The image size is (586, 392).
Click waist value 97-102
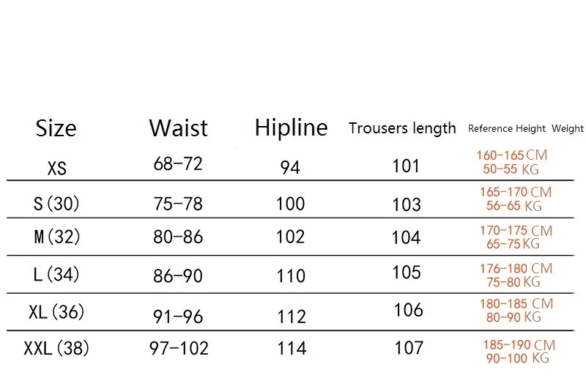point(178,348)
